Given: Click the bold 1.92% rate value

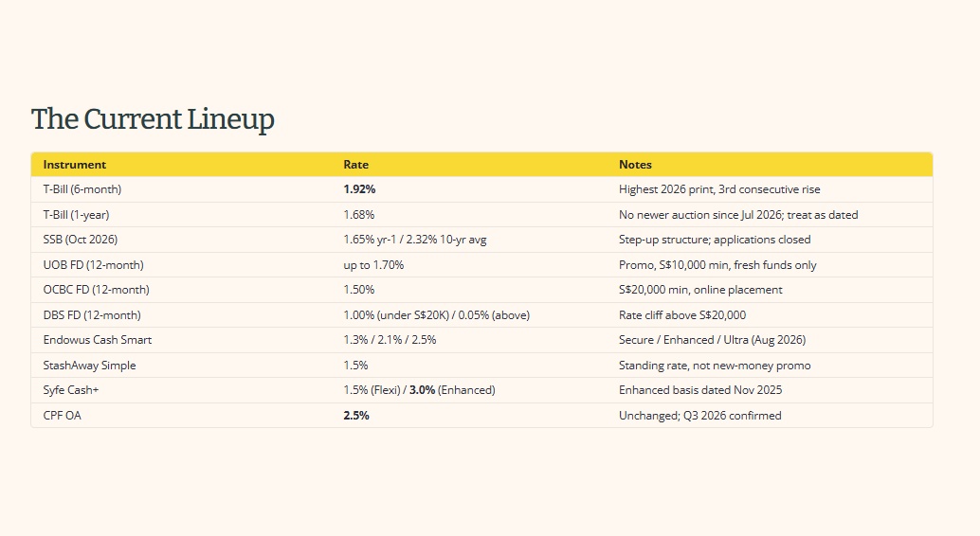Looking at the screenshot, I should pyautogui.click(x=359, y=189).
